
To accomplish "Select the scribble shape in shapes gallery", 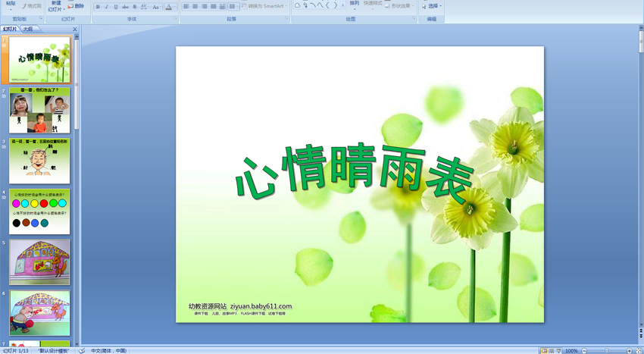I will pyautogui.click(x=305, y=5).
